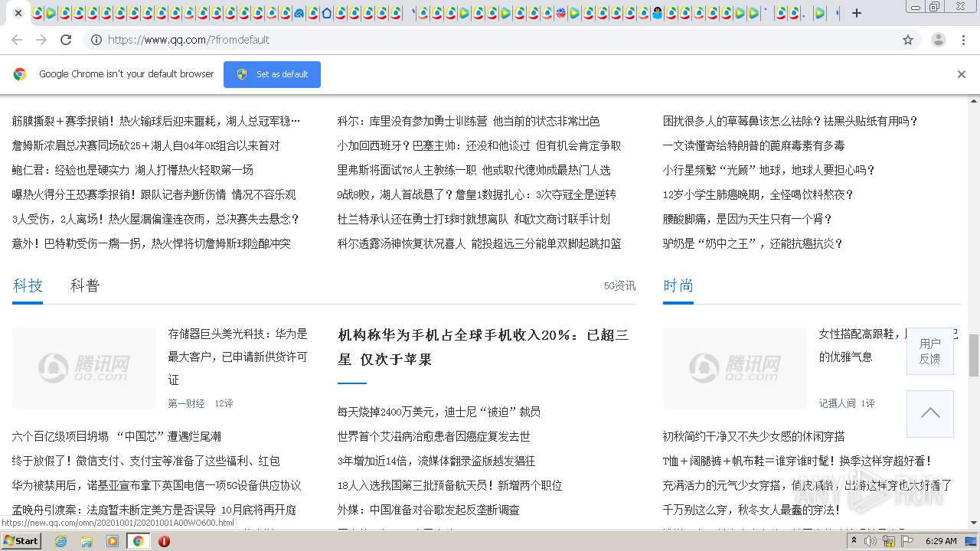Open article 腰酸脚痛，是因为天生只有一个肾？

point(748,219)
